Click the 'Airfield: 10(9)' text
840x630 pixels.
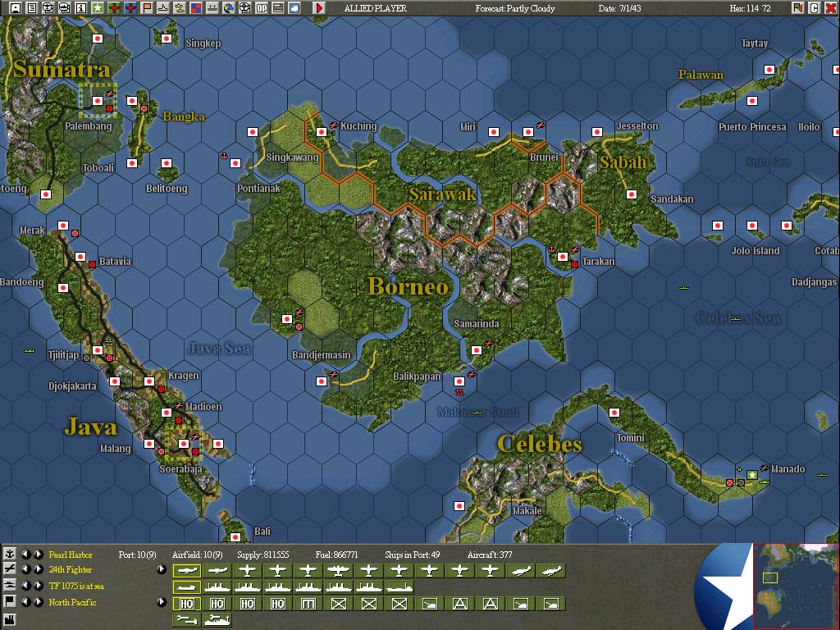point(197,555)
